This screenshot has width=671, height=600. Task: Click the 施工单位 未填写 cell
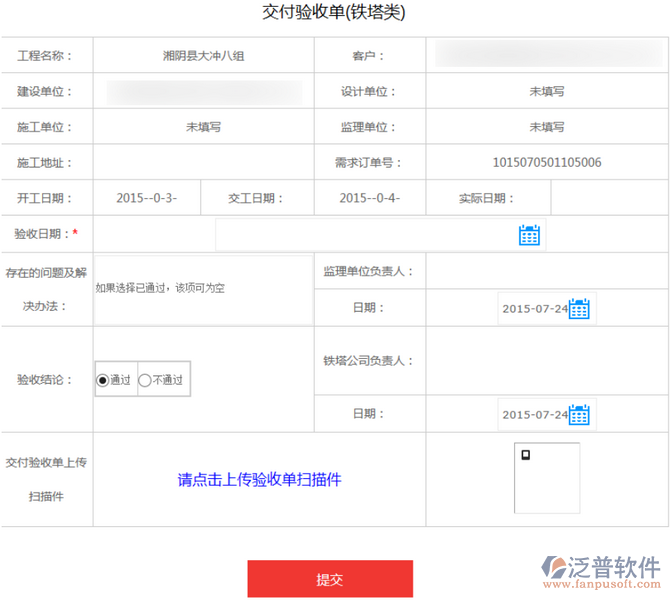pyautogui.click(x=203, y=127)
